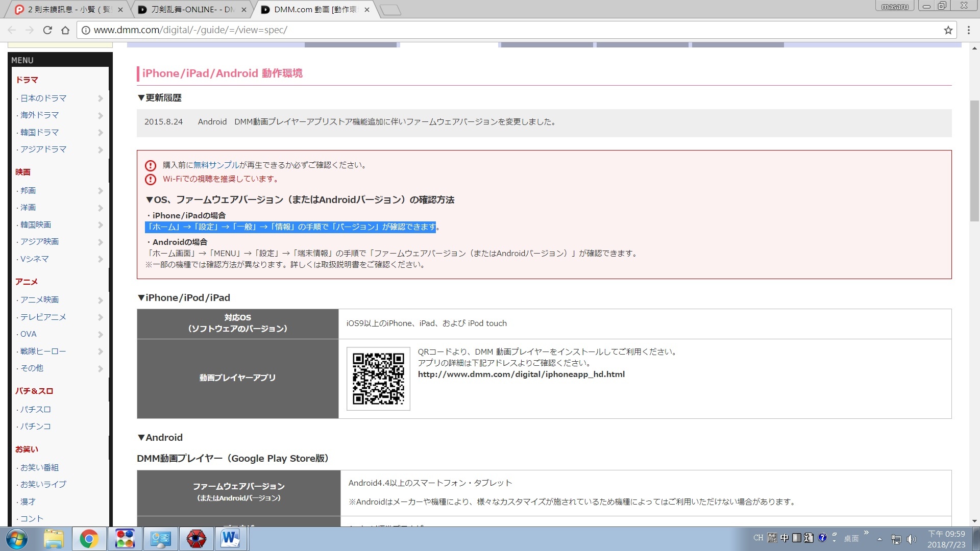980x551 pixels.
Task: Click the iphoneapp_hd.html URL text
Action: coord(521,374)
